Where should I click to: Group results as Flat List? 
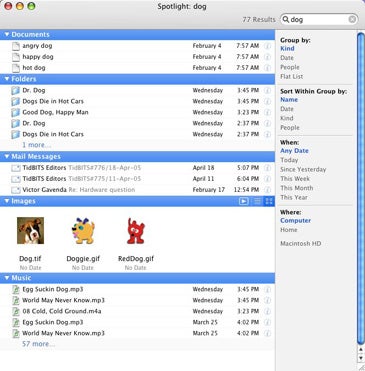292,77
